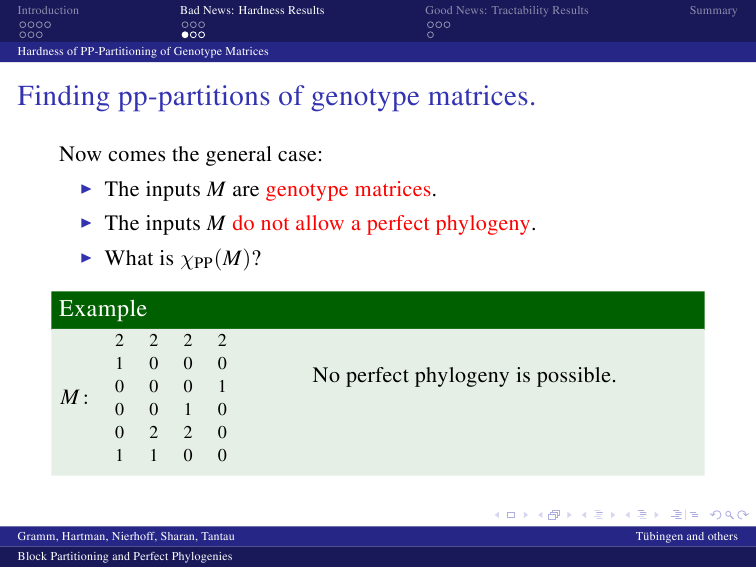Click the blue bullet triangle before What is line
The image size is (756, 567).
point(86,258)
